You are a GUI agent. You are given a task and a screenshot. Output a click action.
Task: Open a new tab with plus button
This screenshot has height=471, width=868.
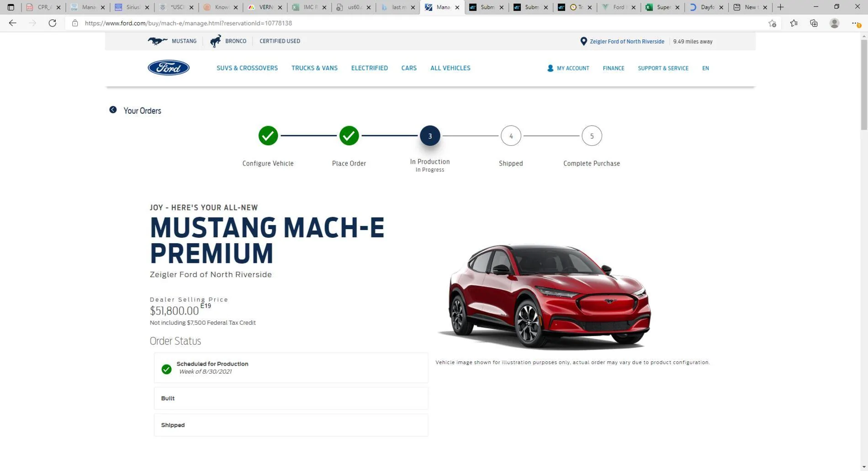[780, 7]
